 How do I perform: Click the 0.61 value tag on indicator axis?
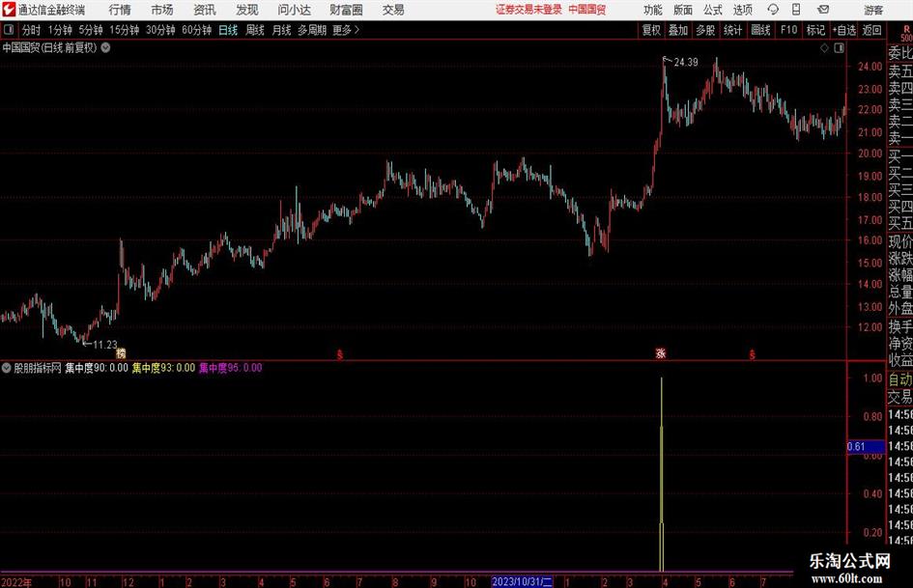click(x=866, y=446)
